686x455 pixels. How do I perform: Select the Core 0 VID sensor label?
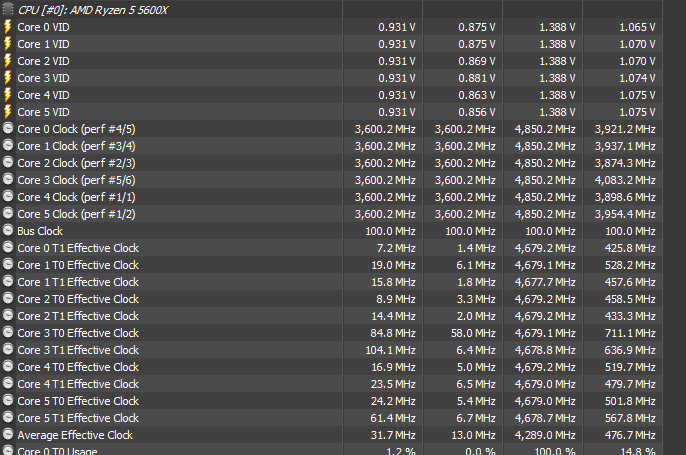click(x=43, y=27)
